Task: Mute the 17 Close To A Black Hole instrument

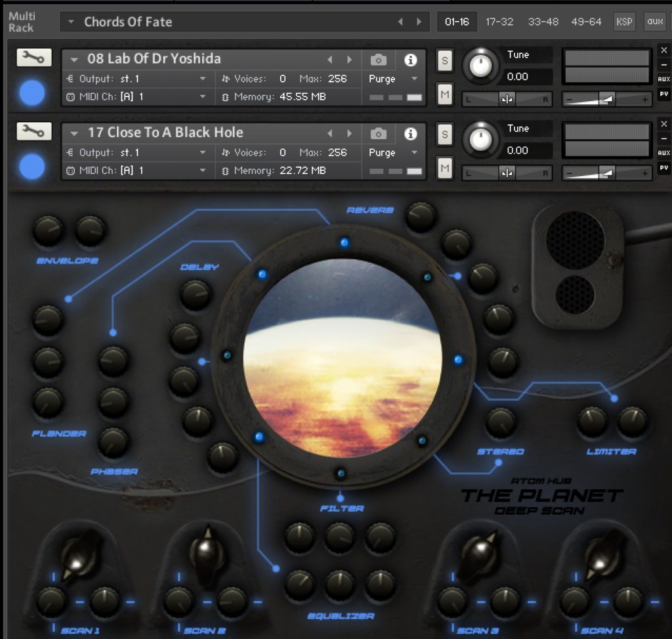Action: click(x=445, y=167)
